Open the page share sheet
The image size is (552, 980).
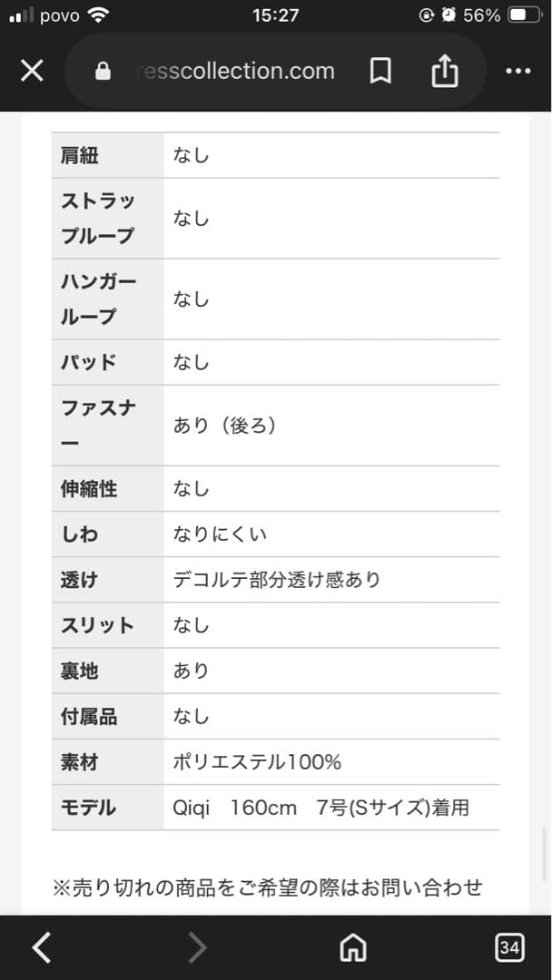(x=444, y=70)
